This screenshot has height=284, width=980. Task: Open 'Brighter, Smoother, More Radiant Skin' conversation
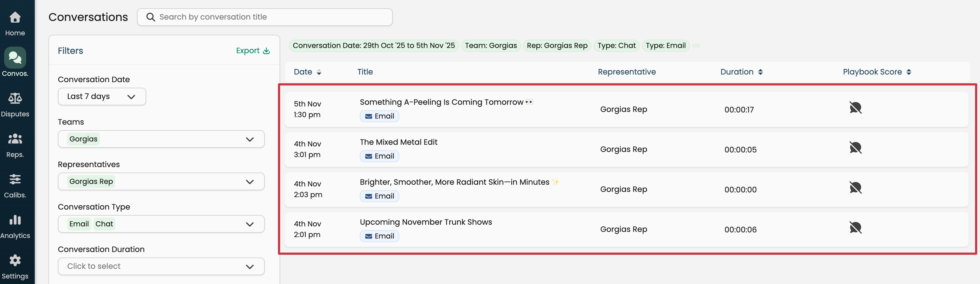tap(454, 182)
